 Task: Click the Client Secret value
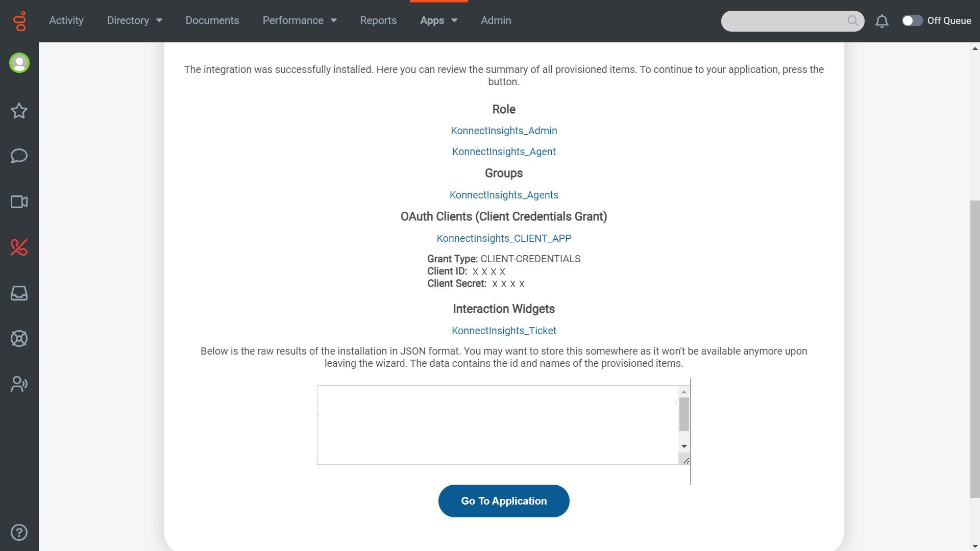coord(508,284)
